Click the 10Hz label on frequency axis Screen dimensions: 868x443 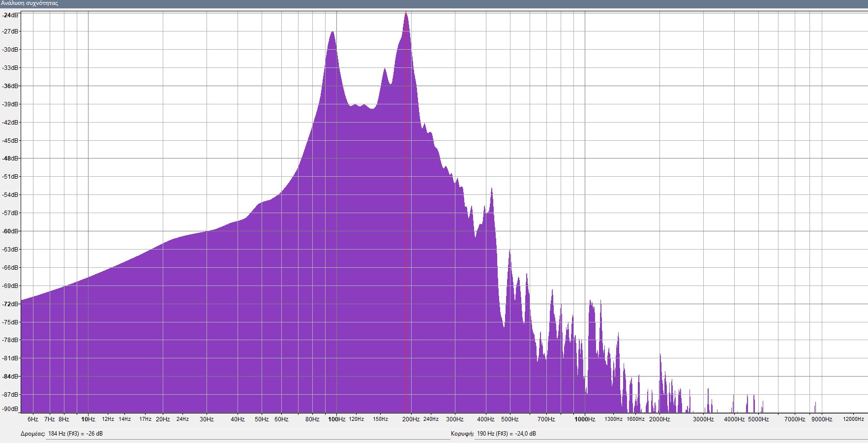pyautogui.click(x=88, y=419)
